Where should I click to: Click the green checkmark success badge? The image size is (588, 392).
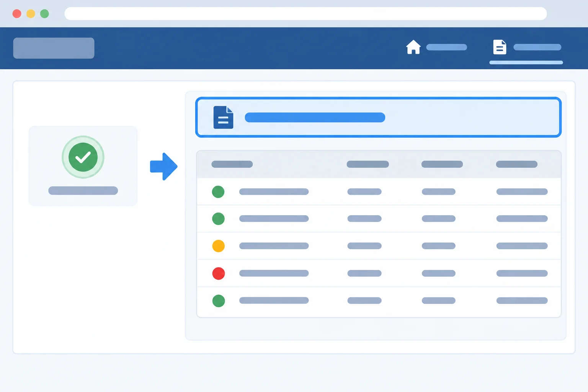(83, 157)
